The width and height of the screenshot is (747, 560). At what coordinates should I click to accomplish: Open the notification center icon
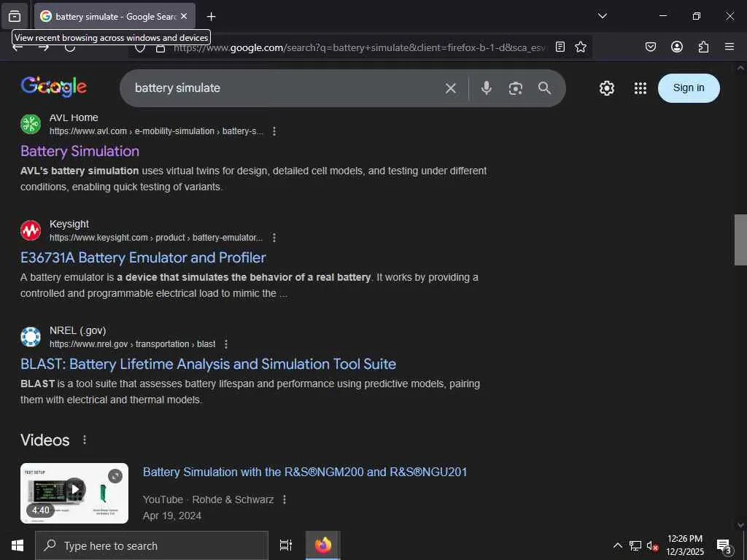(724, 546)
